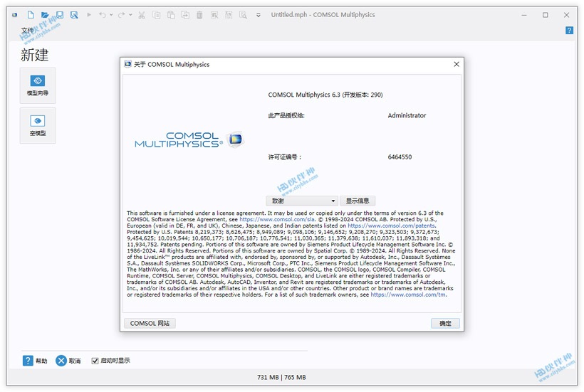Click the Cut scissors icon

coord(142,15)
